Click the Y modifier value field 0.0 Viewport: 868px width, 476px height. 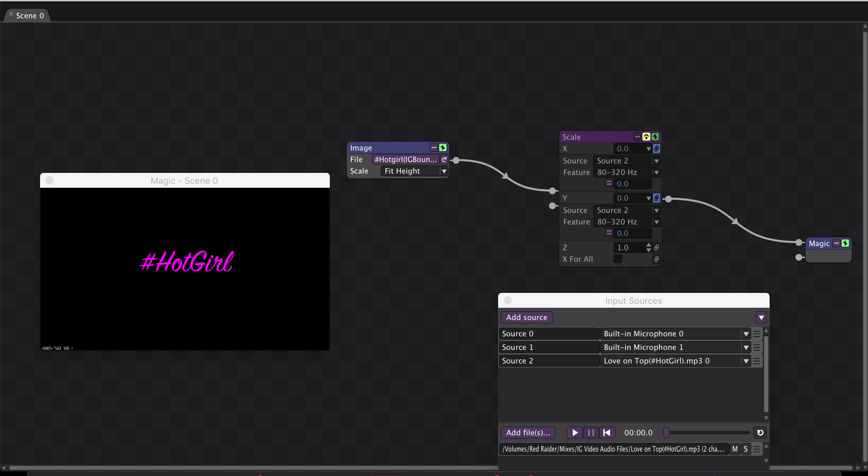click(633, 233)
